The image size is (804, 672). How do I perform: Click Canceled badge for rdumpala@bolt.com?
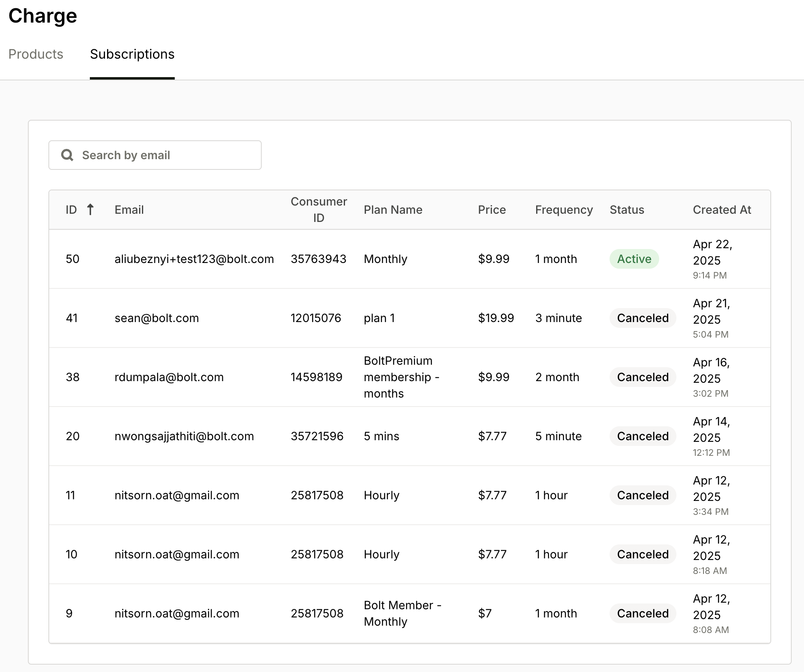(643, 377)
